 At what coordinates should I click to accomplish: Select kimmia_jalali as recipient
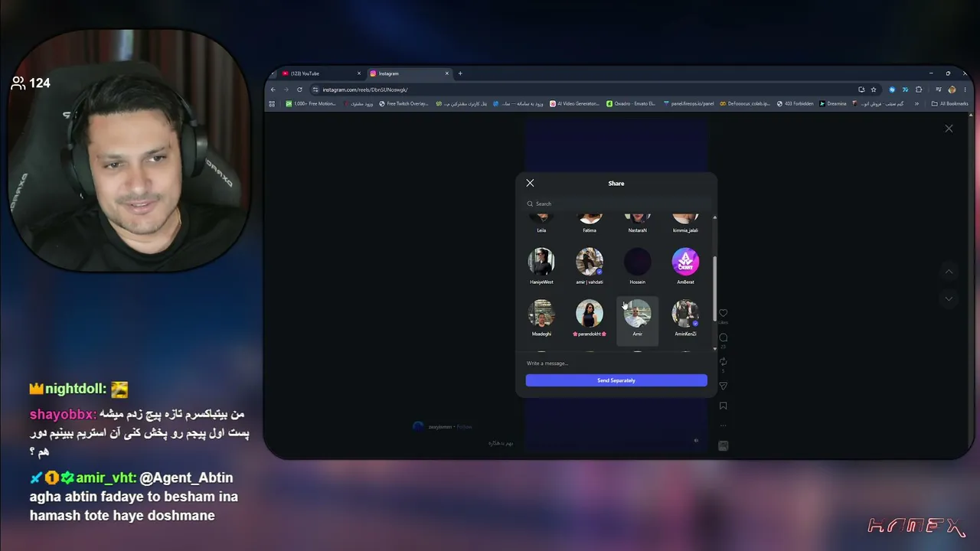coord(685,223)
